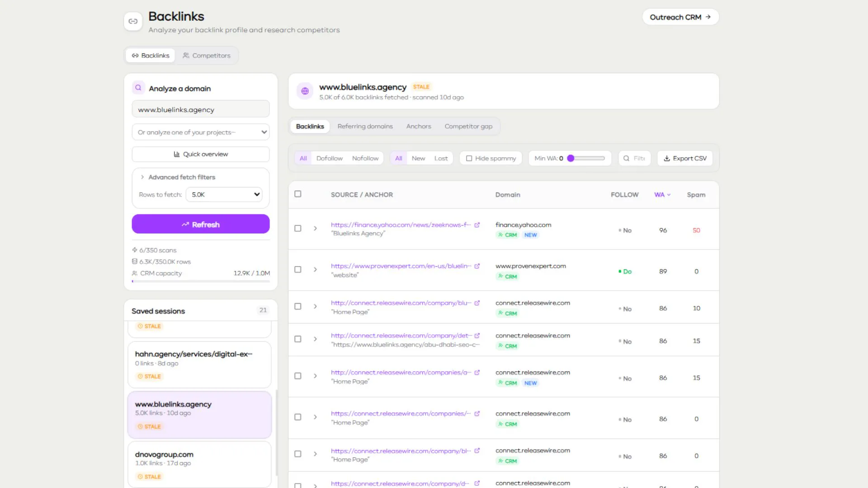Click the Quick overview button

coord(201,154)
